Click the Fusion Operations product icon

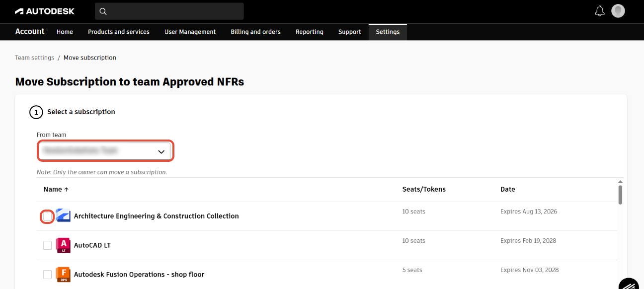pos(63,274)
